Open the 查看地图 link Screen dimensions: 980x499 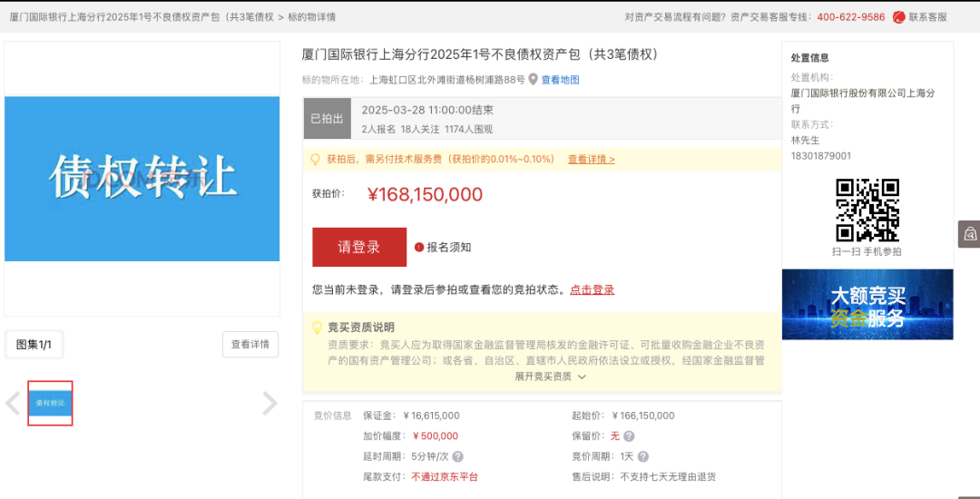(560, 80)
